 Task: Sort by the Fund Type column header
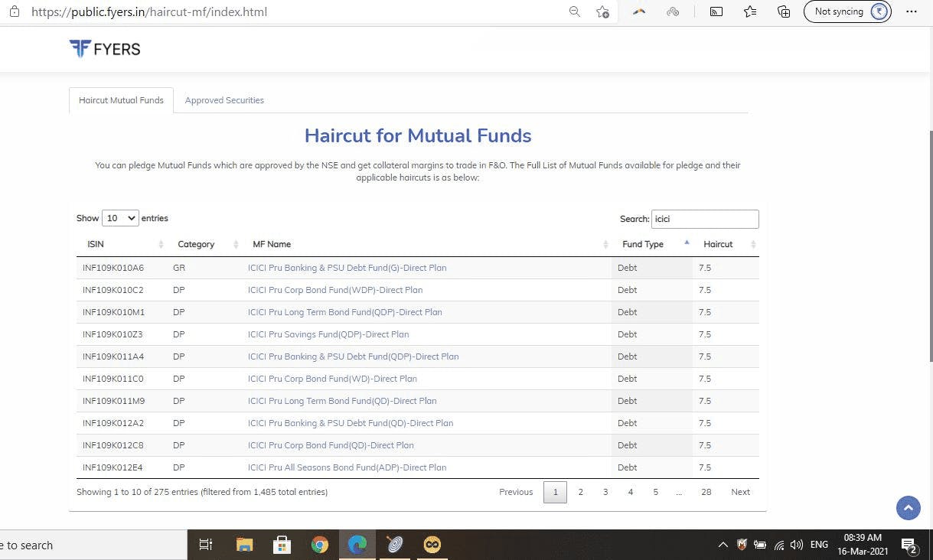click(x=654, y=244)
